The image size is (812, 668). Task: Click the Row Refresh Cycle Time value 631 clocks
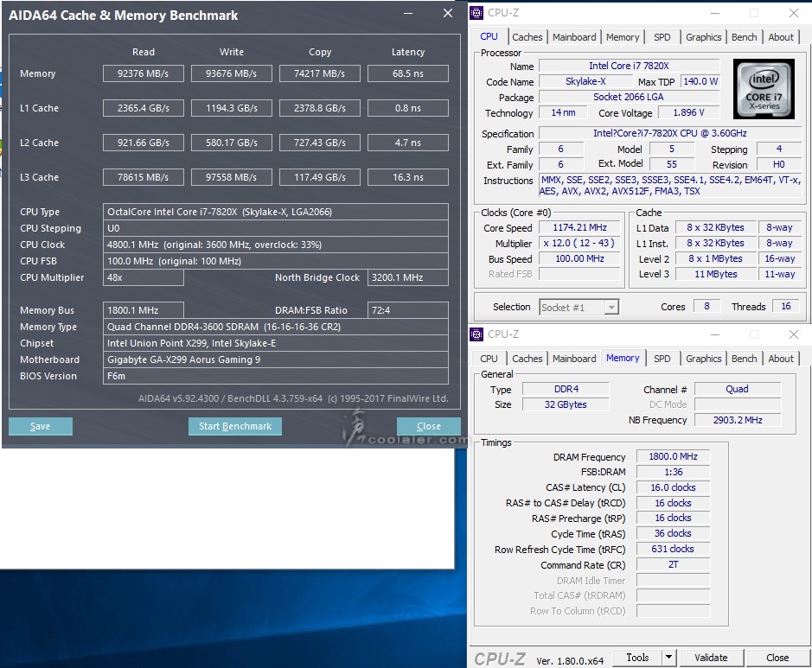674,549
